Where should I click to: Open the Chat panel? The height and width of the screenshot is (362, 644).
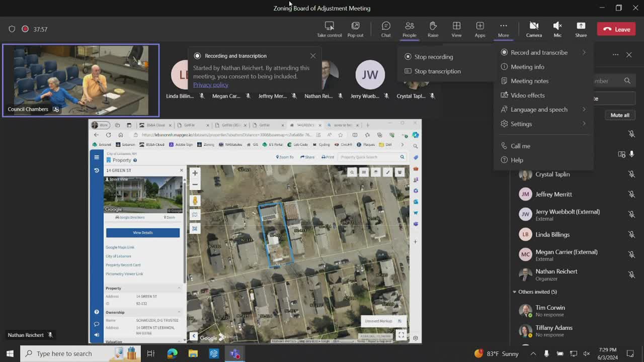point(386,29)
